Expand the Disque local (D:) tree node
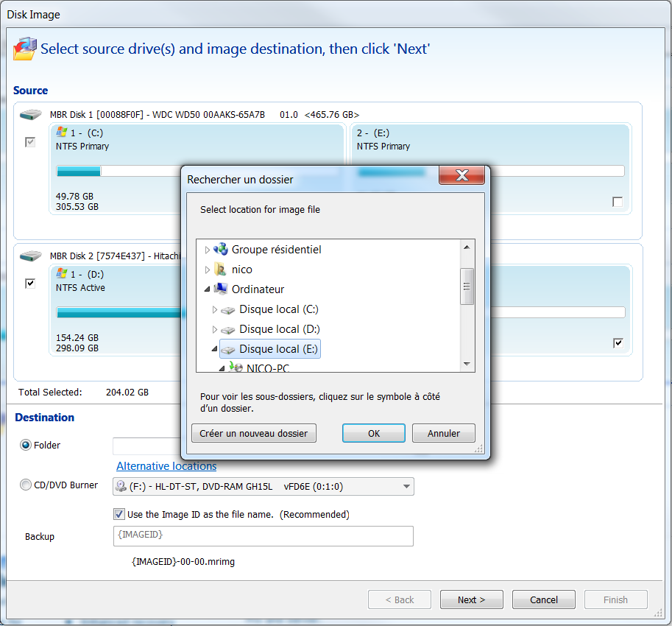The height and width of the screenshot is (626, 672). (x=214, y=329)
